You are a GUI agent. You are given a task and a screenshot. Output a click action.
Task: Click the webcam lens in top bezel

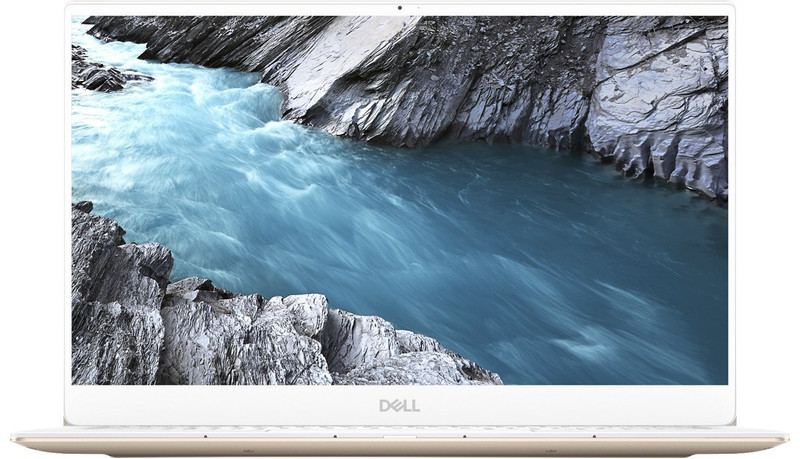pyautogui.click(x=400, y=9)
